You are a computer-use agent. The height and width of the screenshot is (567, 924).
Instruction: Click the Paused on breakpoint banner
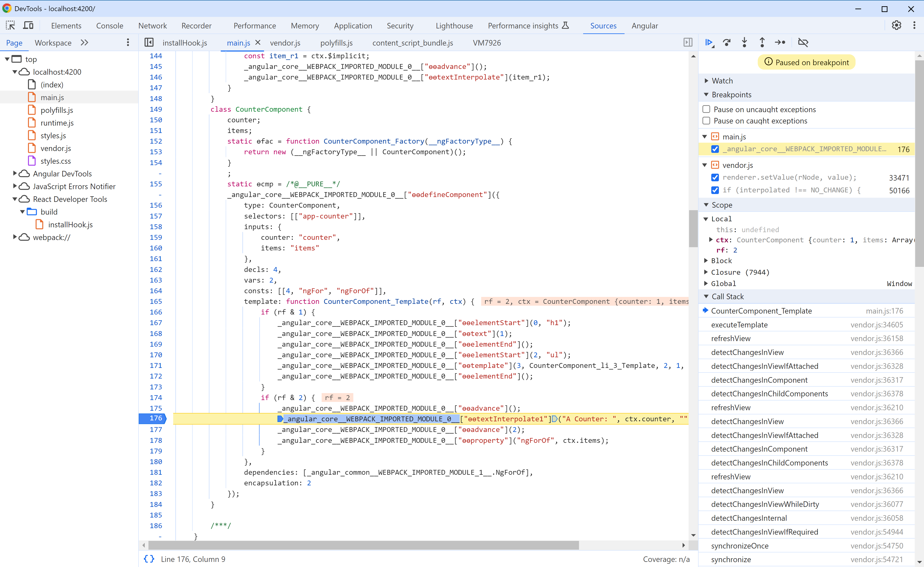pos(807,62)
